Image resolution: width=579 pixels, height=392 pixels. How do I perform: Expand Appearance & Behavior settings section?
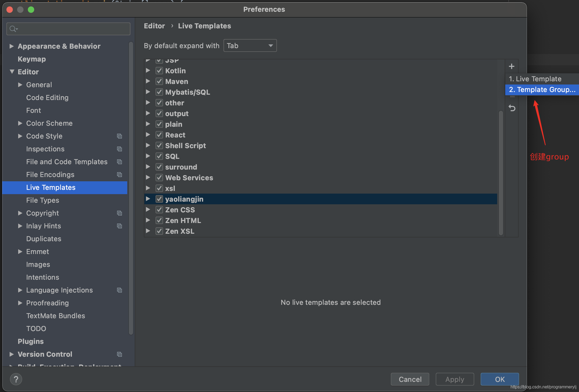(x=11, y=46)
